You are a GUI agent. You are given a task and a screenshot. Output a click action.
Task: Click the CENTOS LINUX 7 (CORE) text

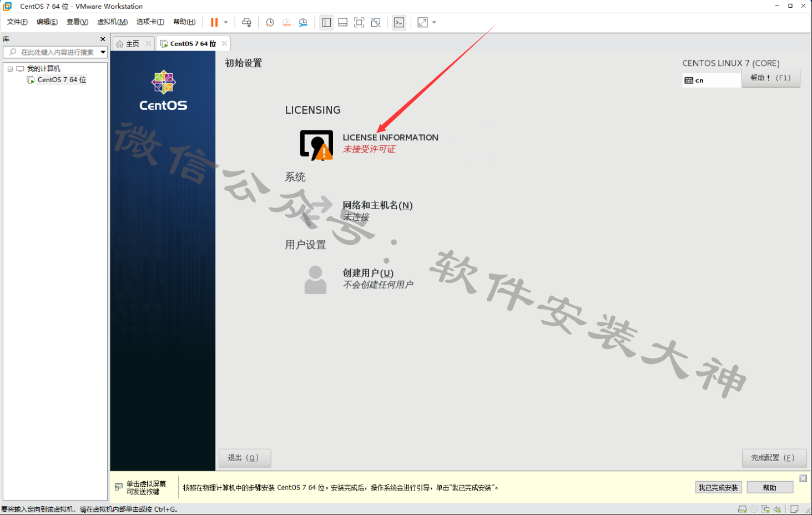pos(731,63)
